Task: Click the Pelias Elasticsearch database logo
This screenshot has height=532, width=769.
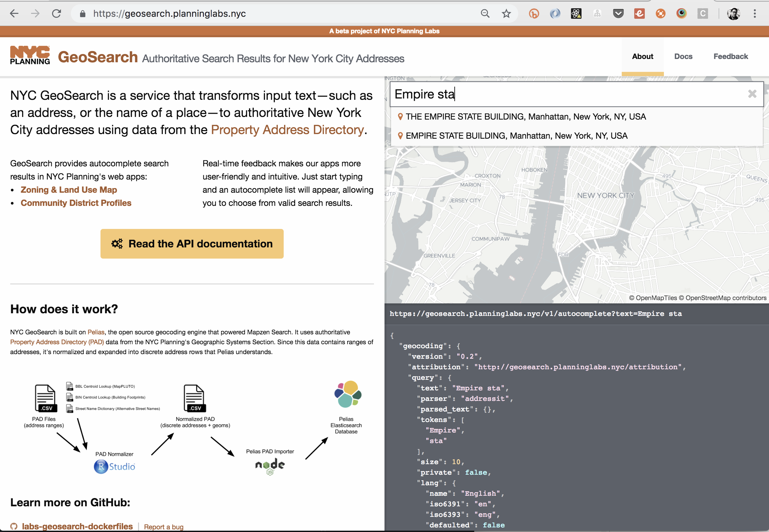Action: click(348, 394)
